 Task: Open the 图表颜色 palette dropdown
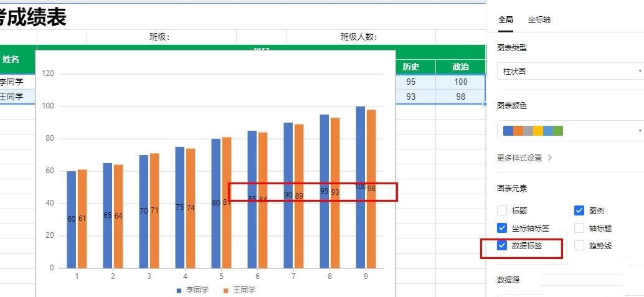[571, 131]
